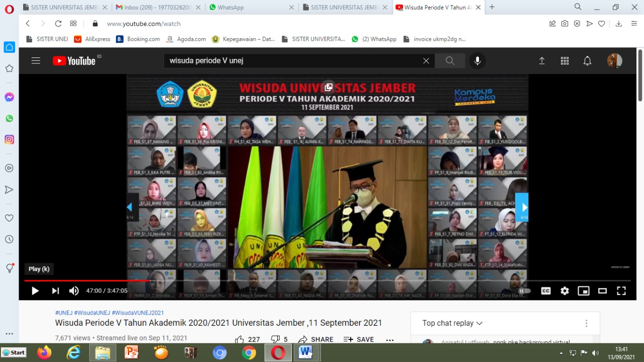
Task: Switch video to miniplayer
Action: (584, 291)
